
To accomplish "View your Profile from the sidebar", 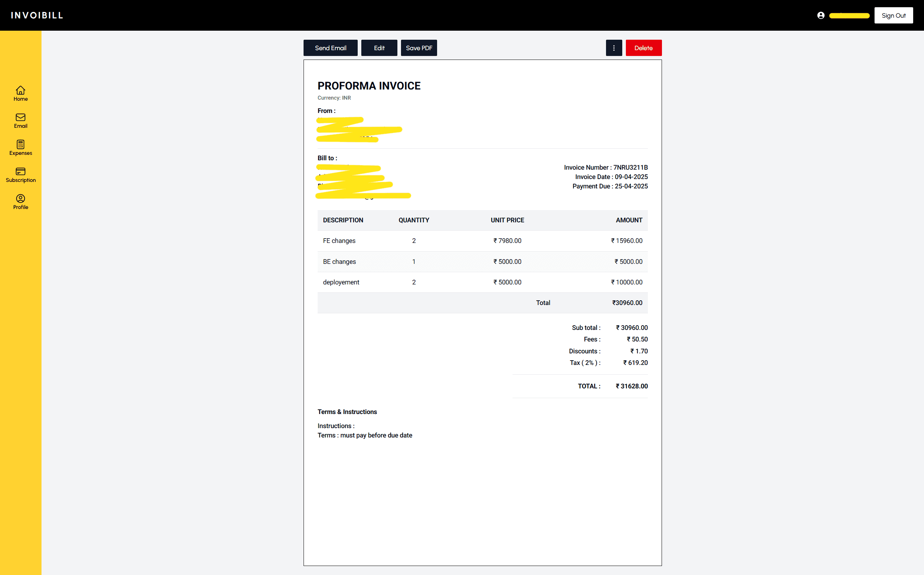I will (x=20, y=201).
